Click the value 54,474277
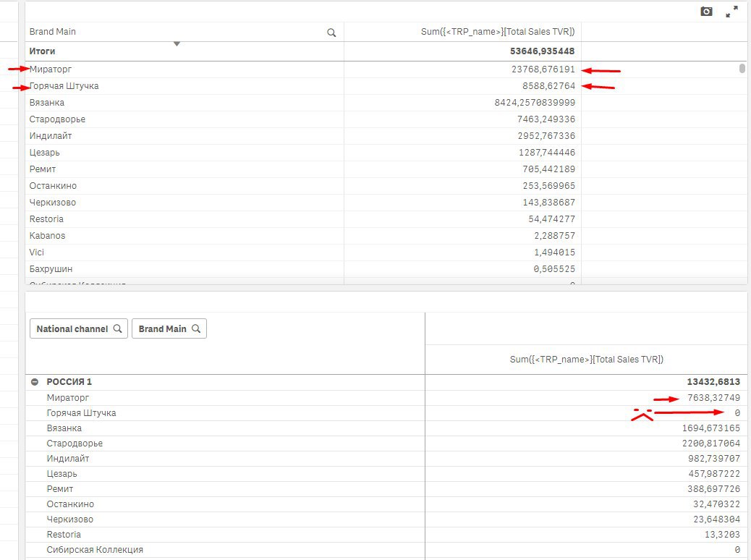Screen dimensions: 751x560 click(x=552, y=219)
